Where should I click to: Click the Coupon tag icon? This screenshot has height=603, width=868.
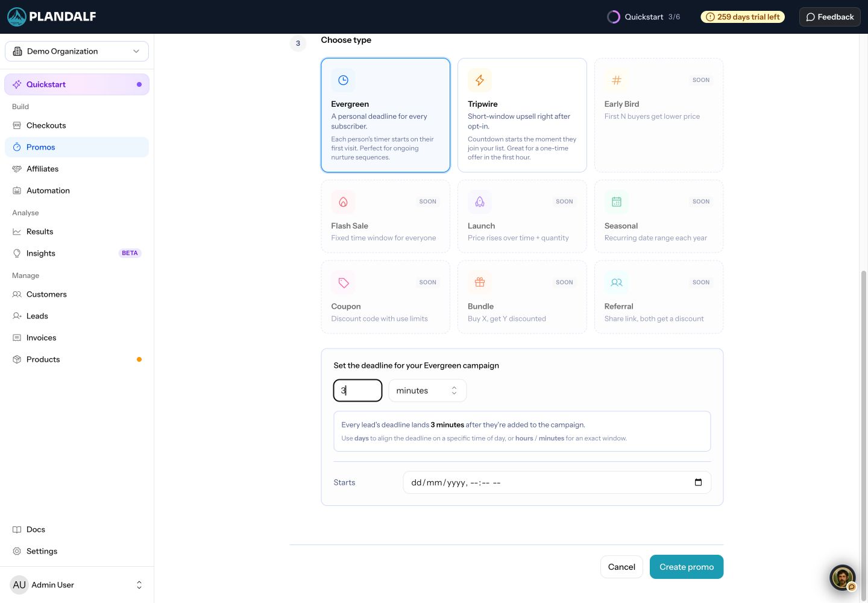coord(343,283)
